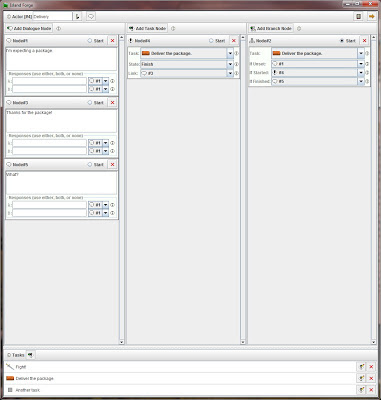The image size is (381, 400).
Task: Click the info icon beside Node#1 first response link
Action: pos(112,81)
